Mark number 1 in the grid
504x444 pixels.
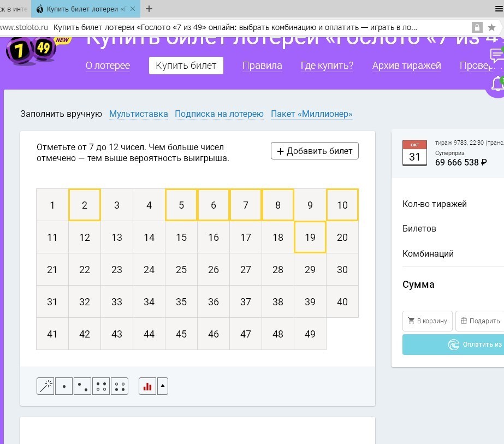pyautogui.click(x=52, y=205)
